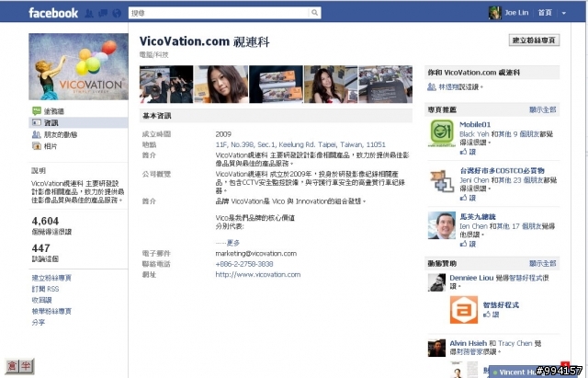The image size is (588, 378).
Task: Toggle the 半 half-width IME button
Action: coord(26,366)
